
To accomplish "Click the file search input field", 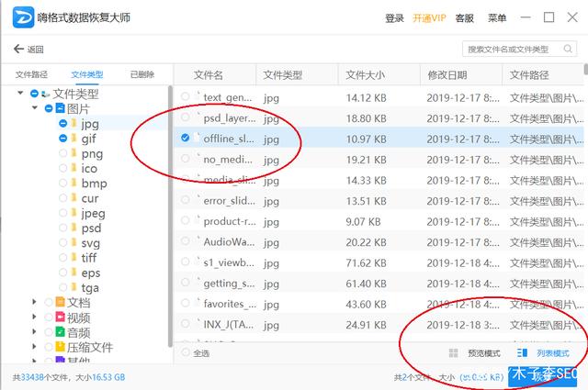I will pyautogui.click(x=519, y=49).
